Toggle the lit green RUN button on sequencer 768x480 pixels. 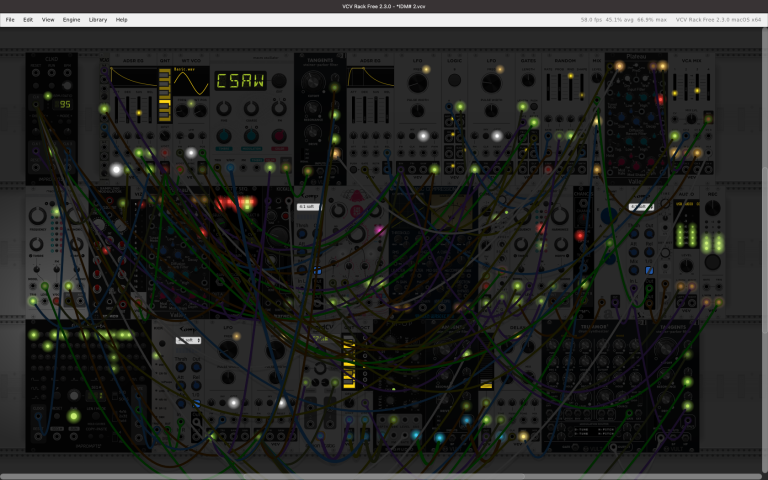[73, 416]
